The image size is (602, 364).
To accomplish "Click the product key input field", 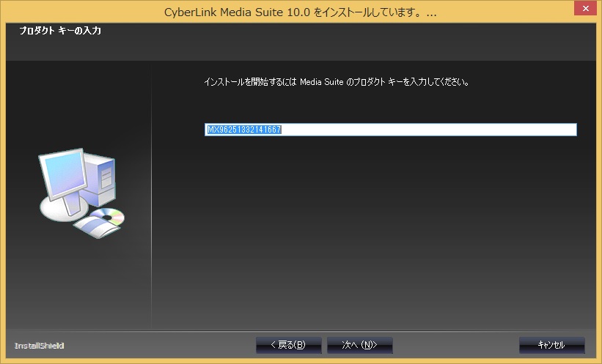I will (x=390, y=130).
